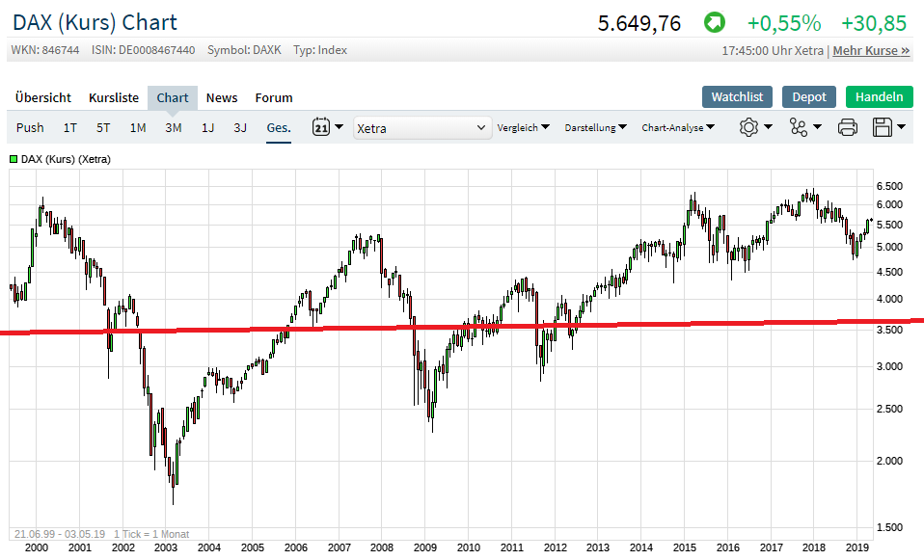Click the green DAX legend color swatch
Viewport: 924px width, 560px height.
14,159
